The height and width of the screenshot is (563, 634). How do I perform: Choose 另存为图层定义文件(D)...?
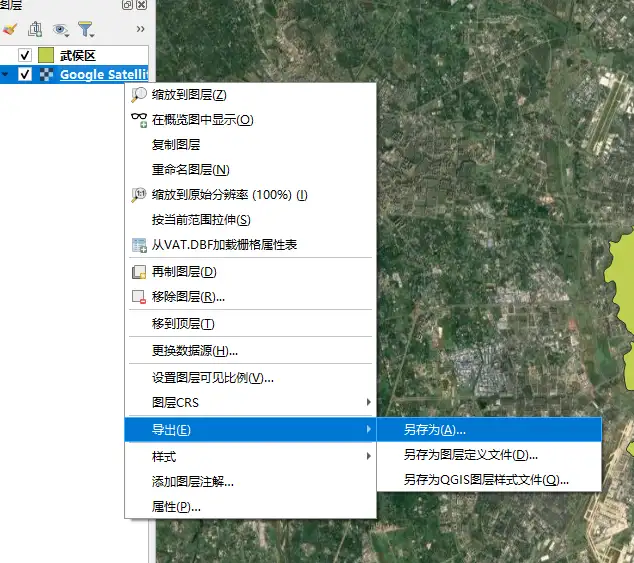(x=470, y=455)
